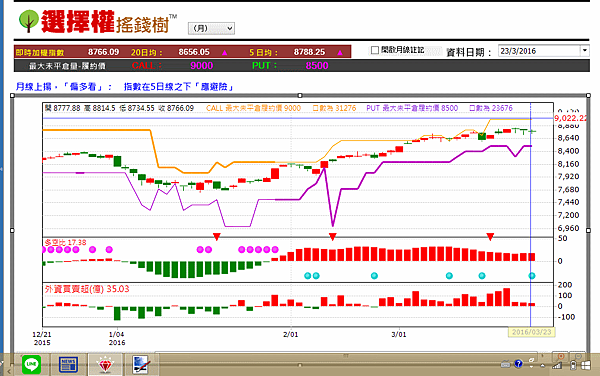The width and height of the screenshot is (600, 376).
Task: Expand the 資料日期 date picker arrow
Action: coord(585,50)
